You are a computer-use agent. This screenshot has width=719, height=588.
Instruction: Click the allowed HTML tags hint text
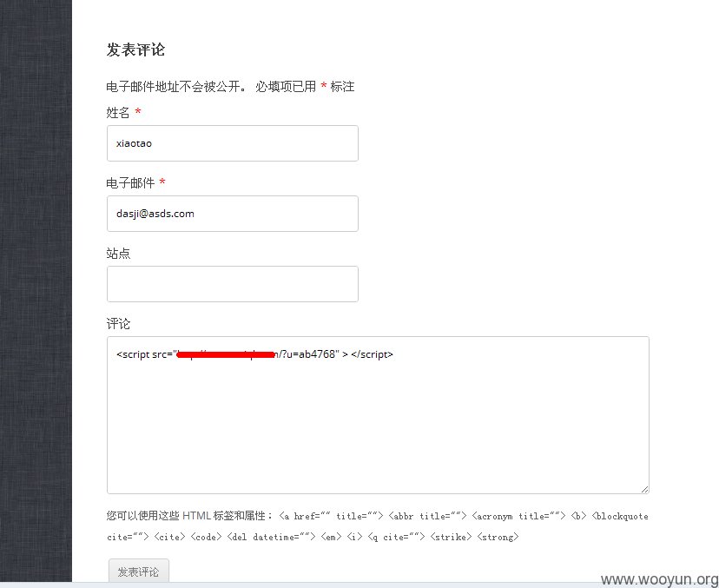tap(378, 526)
